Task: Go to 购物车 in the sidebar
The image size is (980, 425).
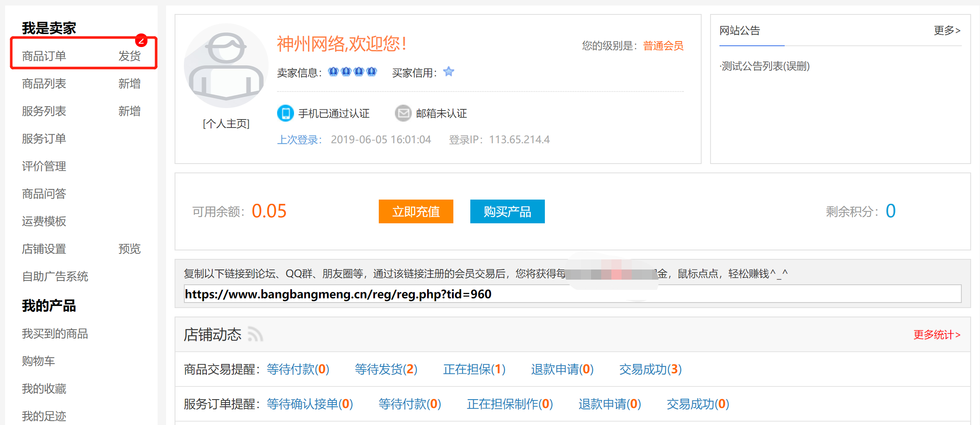Action: point(39,361)
